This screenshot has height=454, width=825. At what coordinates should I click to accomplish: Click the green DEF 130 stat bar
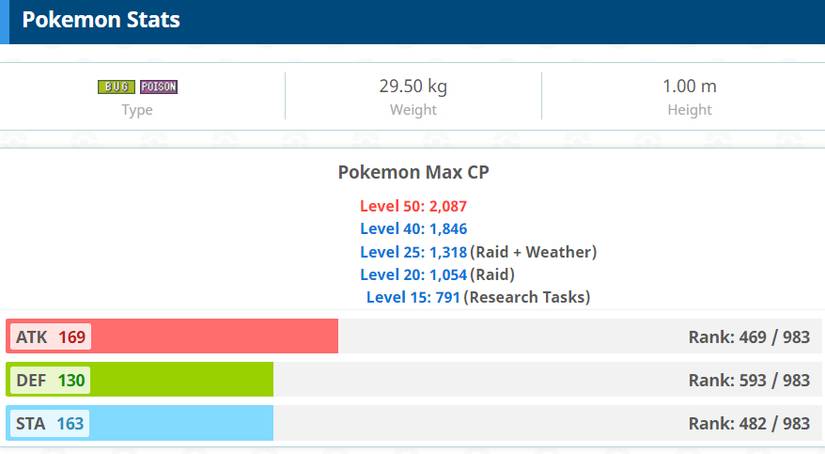coord(139,379)
